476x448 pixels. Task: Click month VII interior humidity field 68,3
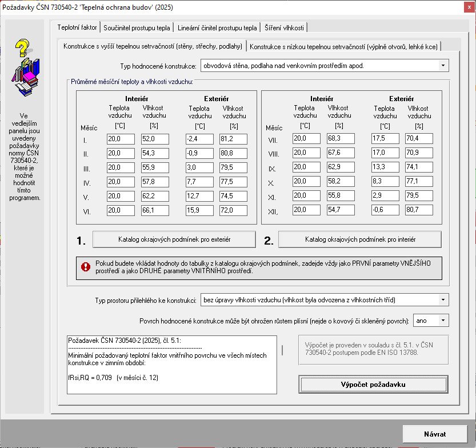click(341, 138)
